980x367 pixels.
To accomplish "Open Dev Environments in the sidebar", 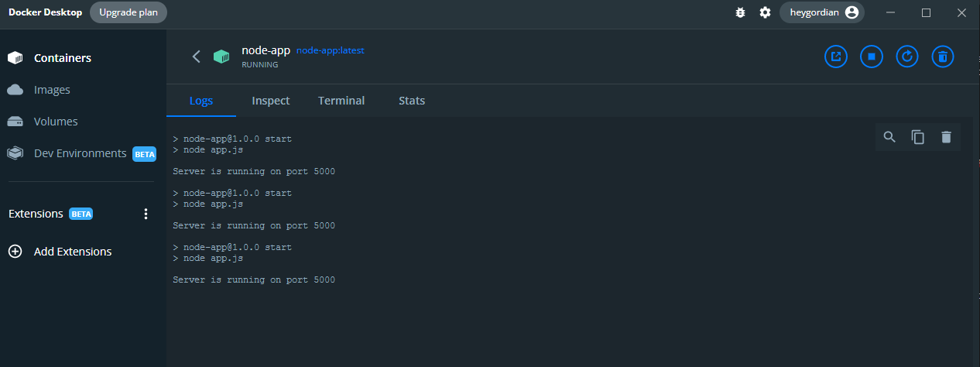I will tap(80, 153).
